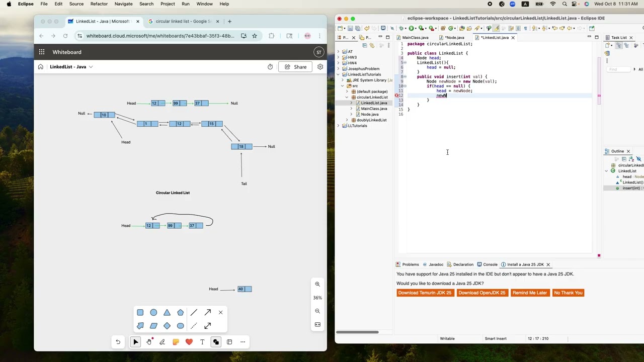Open a new browser tab
The image size is (644, 362).
pos(230,21)
